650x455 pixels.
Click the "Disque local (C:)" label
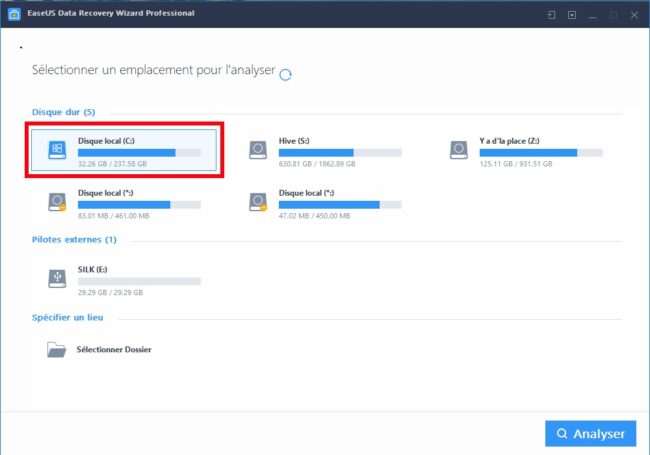(106, 141)
